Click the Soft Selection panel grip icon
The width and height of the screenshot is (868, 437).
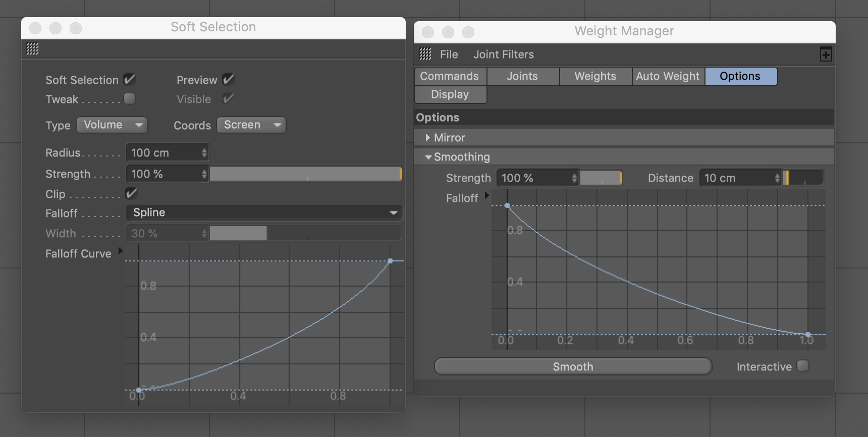pos(33,49)
